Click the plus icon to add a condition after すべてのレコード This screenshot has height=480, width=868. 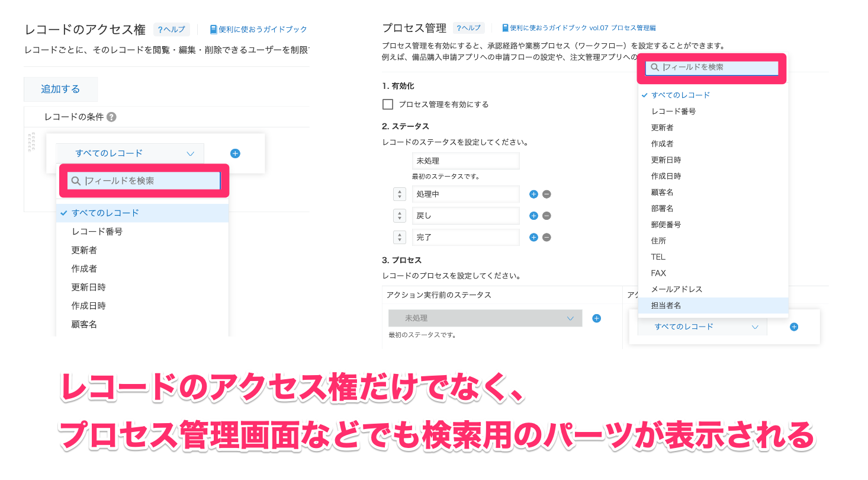pyautogui.click(x=235, y=153)
